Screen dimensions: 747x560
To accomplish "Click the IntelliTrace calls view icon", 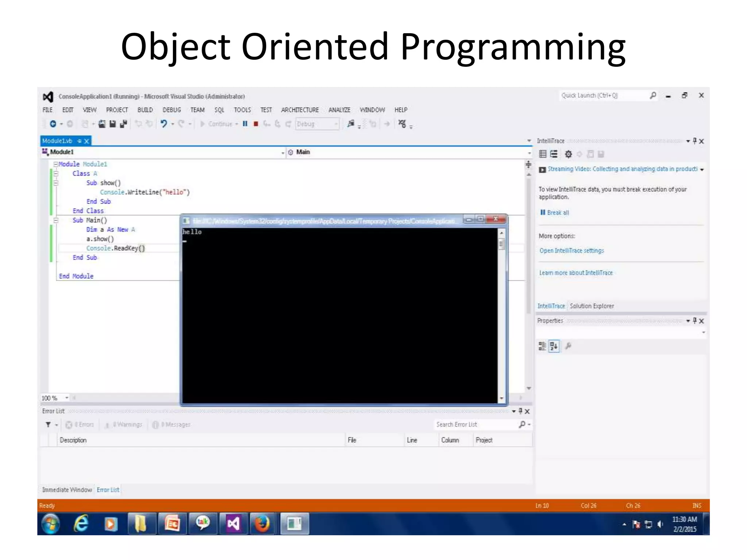I will [x=554, y=154].
